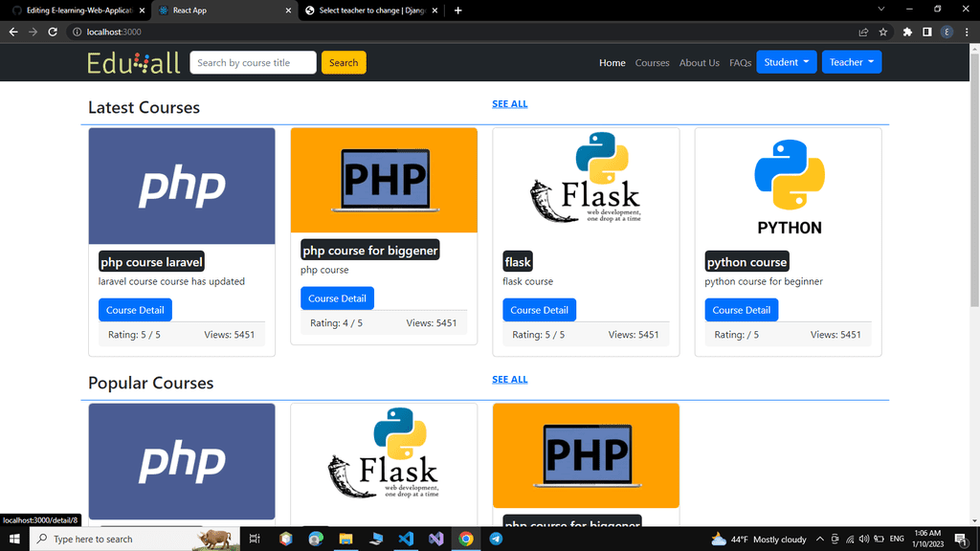The height and width of the screenshot is (551, 980).
Task: Go back to the previous browser page
Action: coord(13,32)
